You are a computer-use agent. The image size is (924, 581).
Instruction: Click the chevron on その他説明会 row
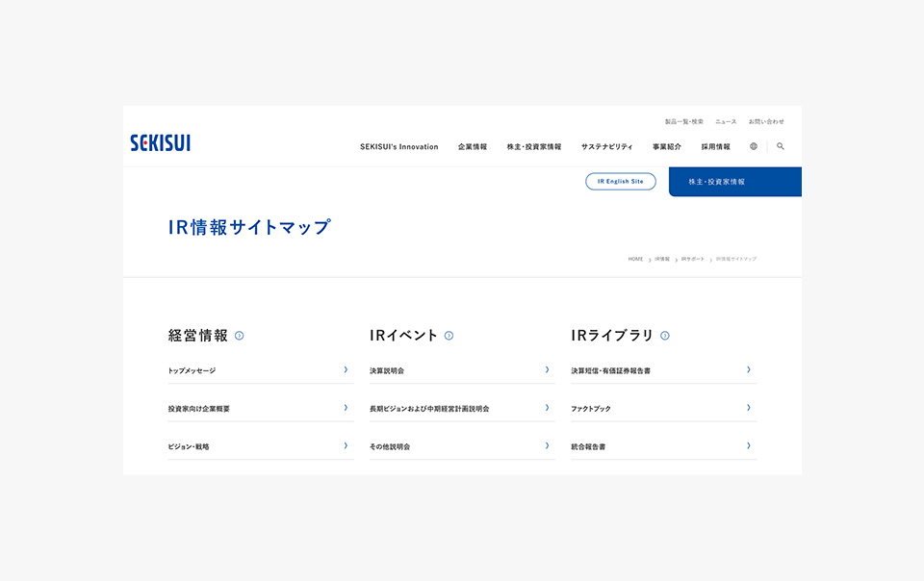[548, 445]
